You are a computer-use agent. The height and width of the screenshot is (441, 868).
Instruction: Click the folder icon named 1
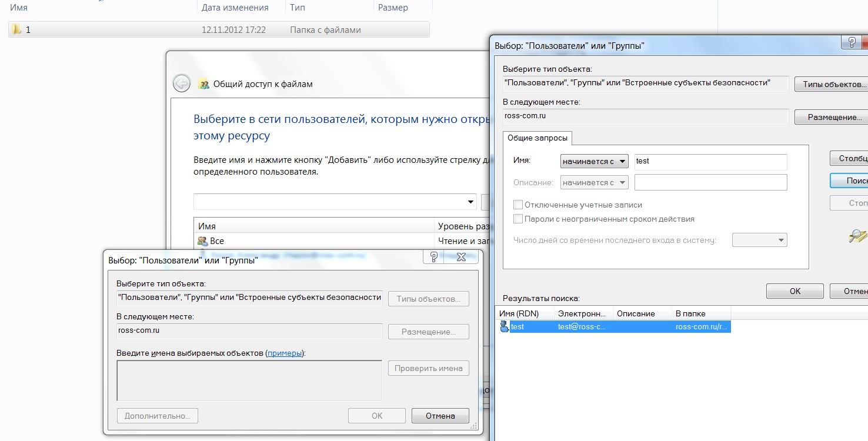(16, 29)
